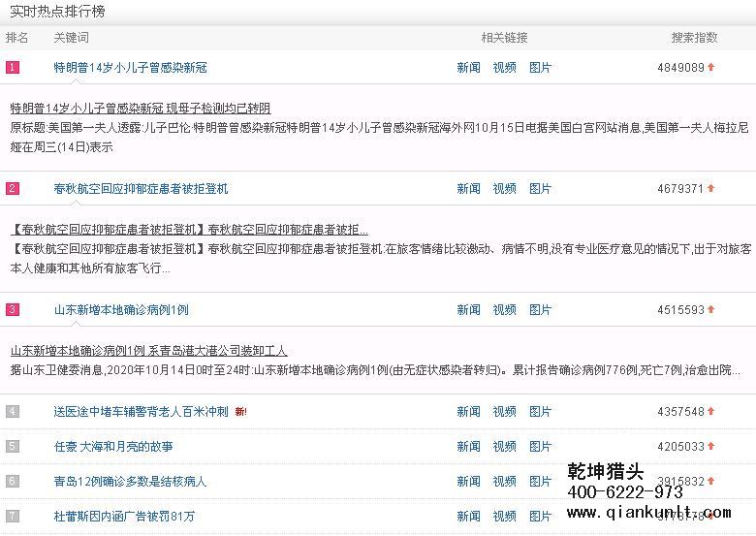Open 视频 link for 送医途中堵车辅警背老人百米冲刺
This screenshot has height=536, width=756.
tap(504, 412)
